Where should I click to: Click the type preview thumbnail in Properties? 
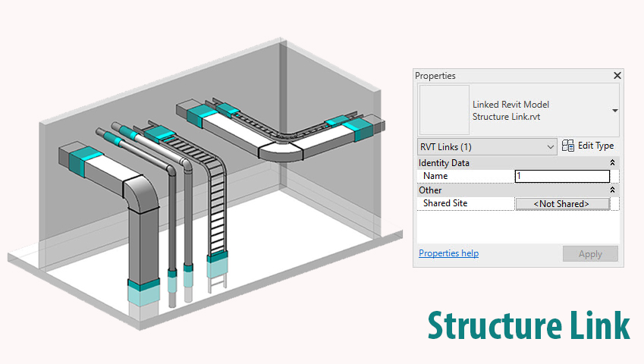pos(444,109)
